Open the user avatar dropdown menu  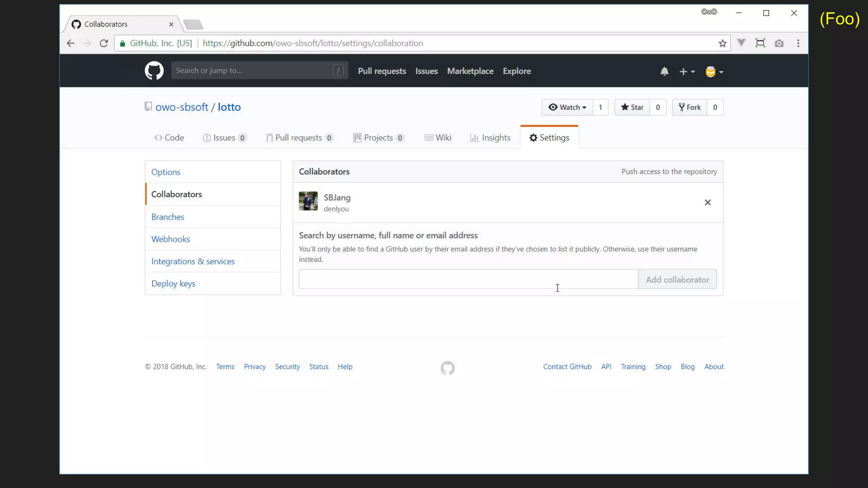point(714,72)
